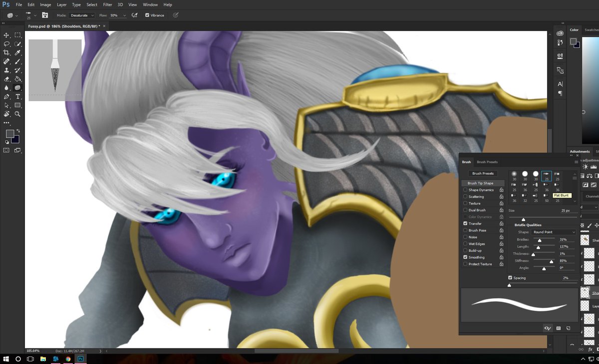
Task: Open the Filter menu
Action: pyautogui.click(x=107, y=4)
